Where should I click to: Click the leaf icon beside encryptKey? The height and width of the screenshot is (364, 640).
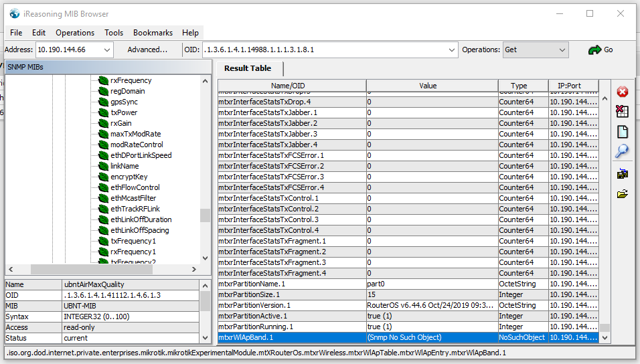(x=104, y=177)
